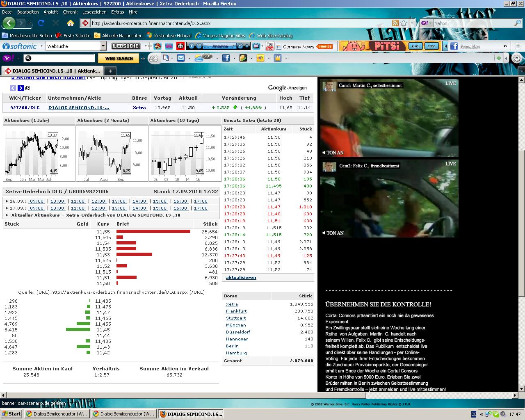525x420 pixels.
Task: Open the 17.09. 17:00 order book link
Action: point(201,208)
